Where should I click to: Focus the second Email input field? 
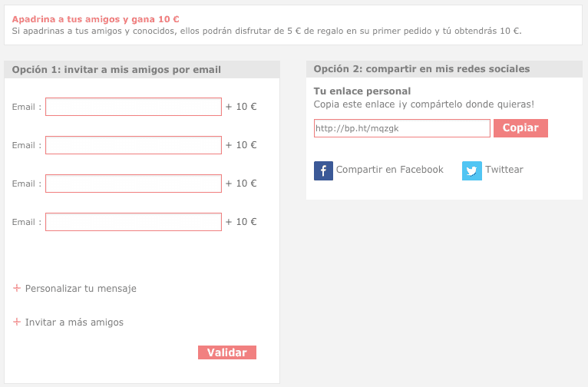134,145
